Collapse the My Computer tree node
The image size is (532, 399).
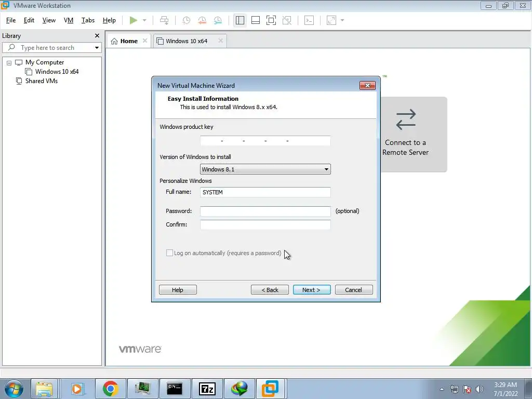point(9,63)
